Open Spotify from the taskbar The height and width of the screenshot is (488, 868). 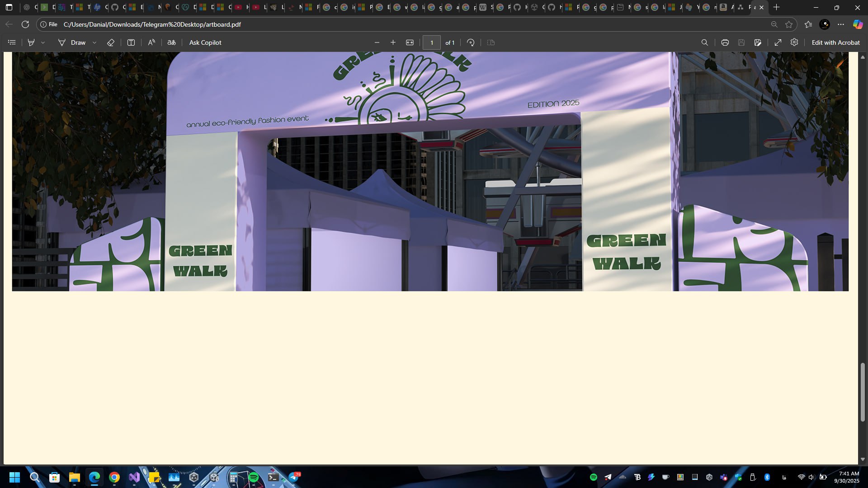254,478
